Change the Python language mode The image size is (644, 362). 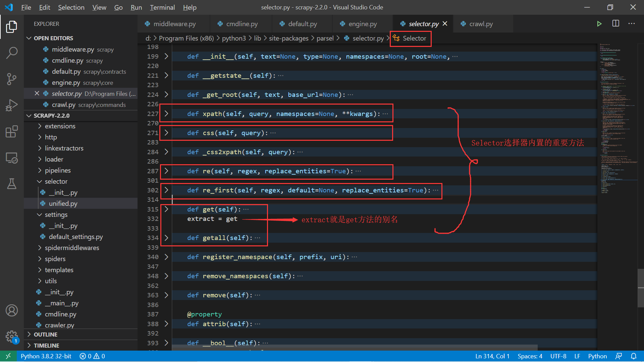597,356
